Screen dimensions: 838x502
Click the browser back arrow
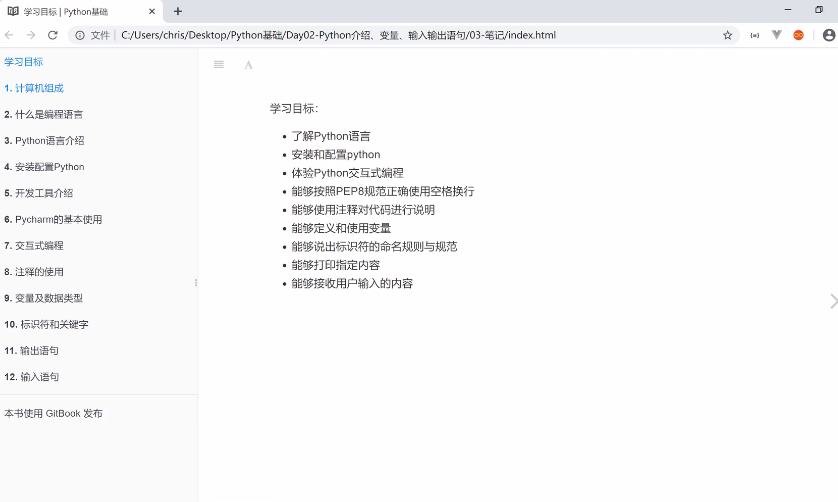[x=9, y=35]
